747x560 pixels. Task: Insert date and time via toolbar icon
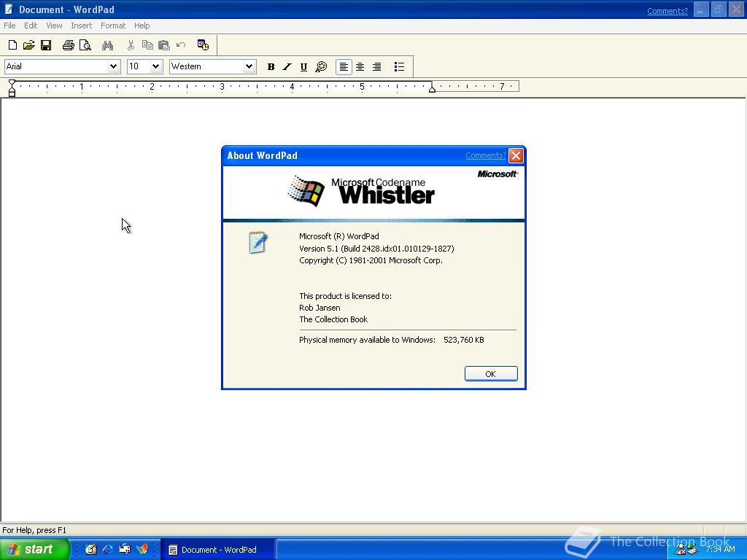204,44
